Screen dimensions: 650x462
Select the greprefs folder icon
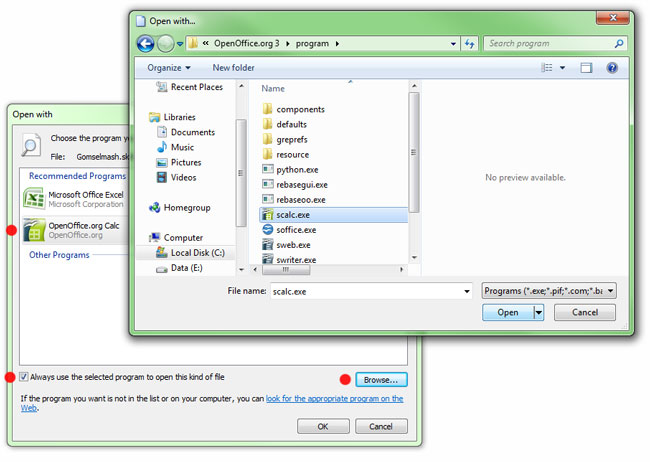tap(268, 139)
